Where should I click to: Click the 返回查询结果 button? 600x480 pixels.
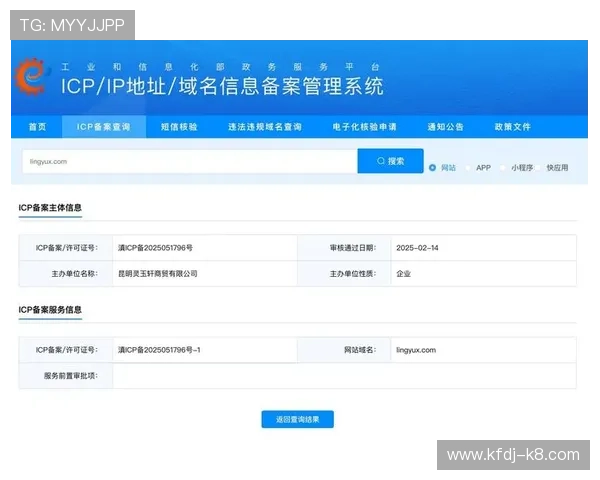pyautogui.click(x=298, y=420)
